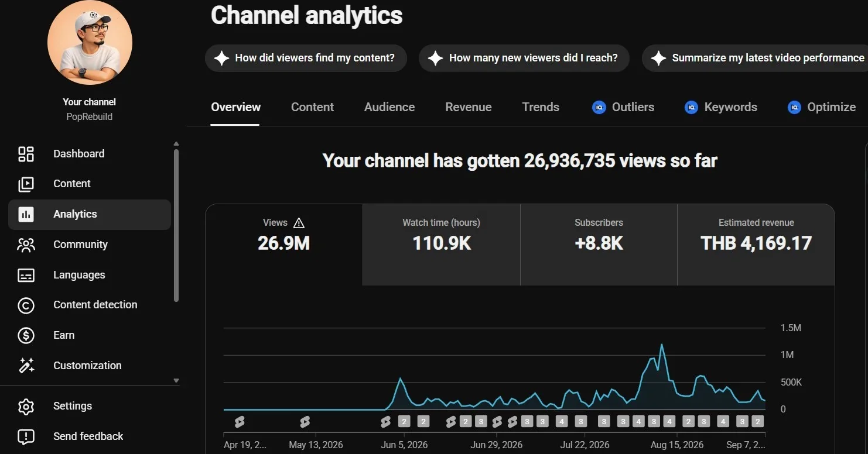868x454 pixels.
Task: Open the Revenue tab
Action: coord(469,108)
